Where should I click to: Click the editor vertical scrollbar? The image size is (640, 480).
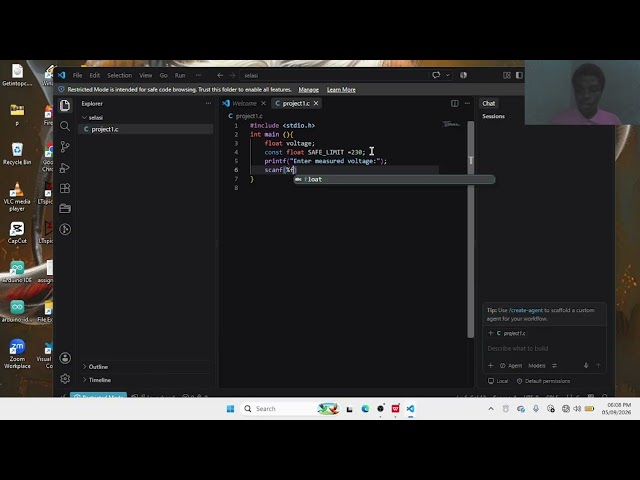471,229
